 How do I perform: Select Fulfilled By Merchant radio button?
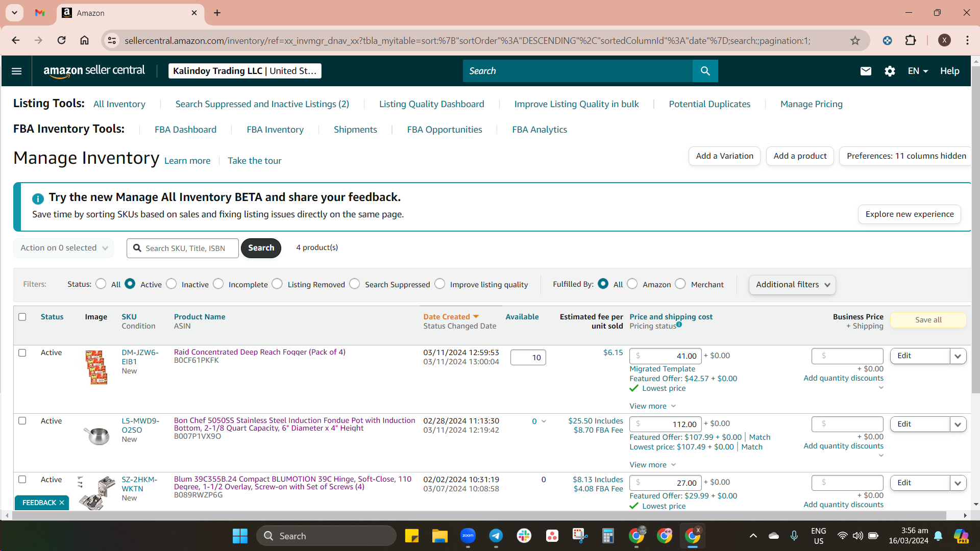coord(680,284)
